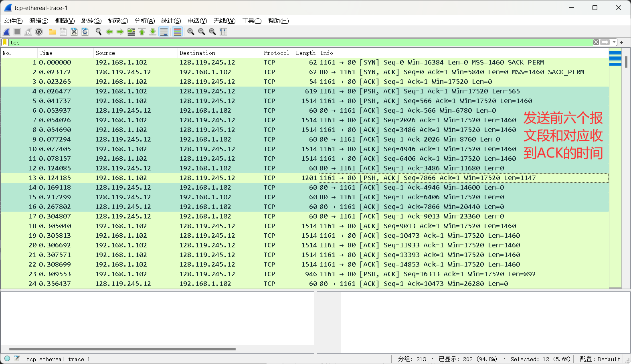Sort by the Source column header

coord(136,53)
